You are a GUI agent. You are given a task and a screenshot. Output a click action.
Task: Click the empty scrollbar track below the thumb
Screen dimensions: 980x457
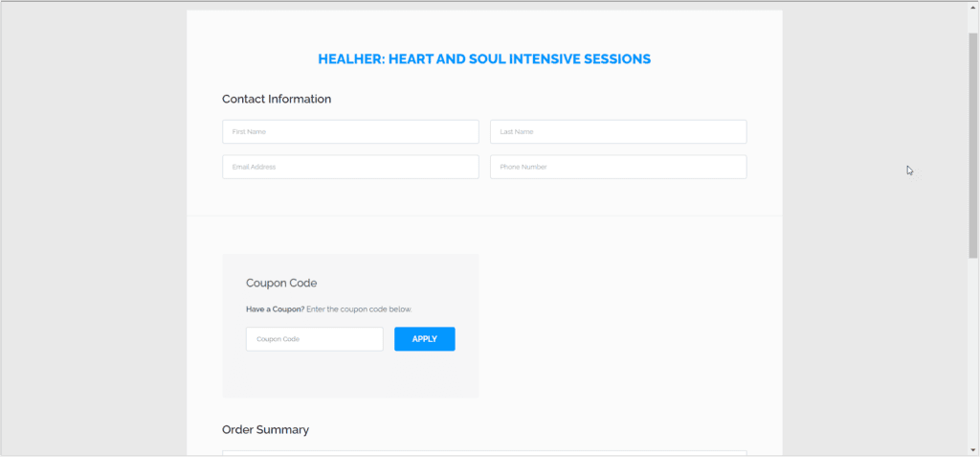pyautogui.click(x=973, y=351)
